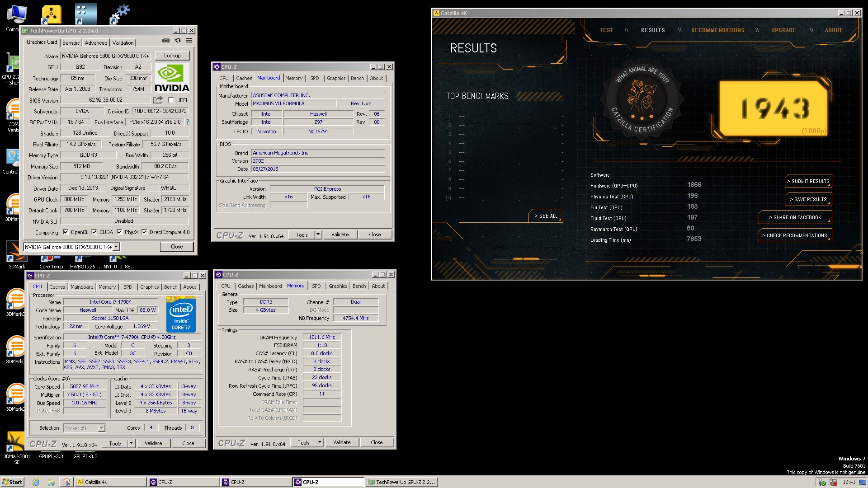Click the Cores value box
The height and width of the screenshot is (488, 868).
(151, 427)
